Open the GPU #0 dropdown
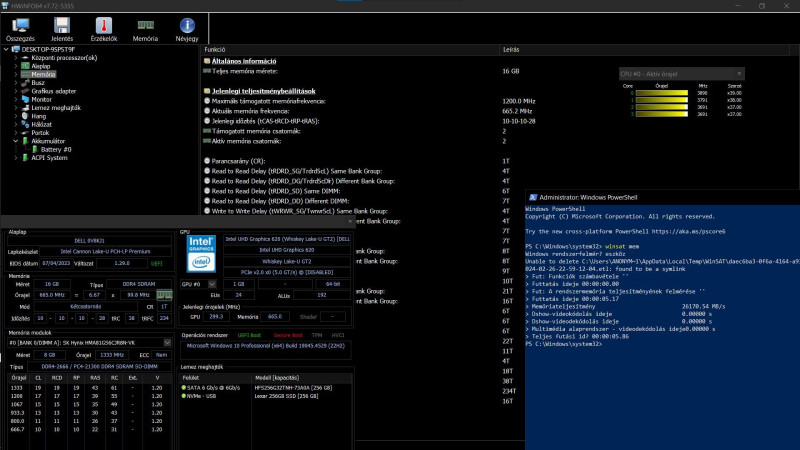800x450 pixels. click(212, 284)
